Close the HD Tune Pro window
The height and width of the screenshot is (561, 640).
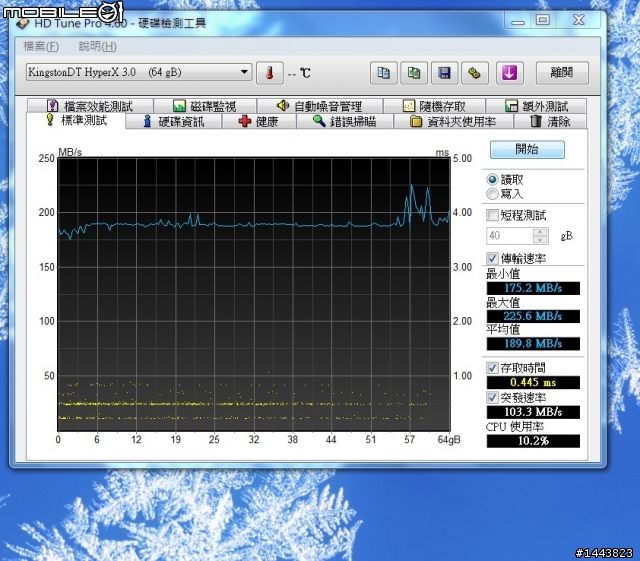[578, 20]
